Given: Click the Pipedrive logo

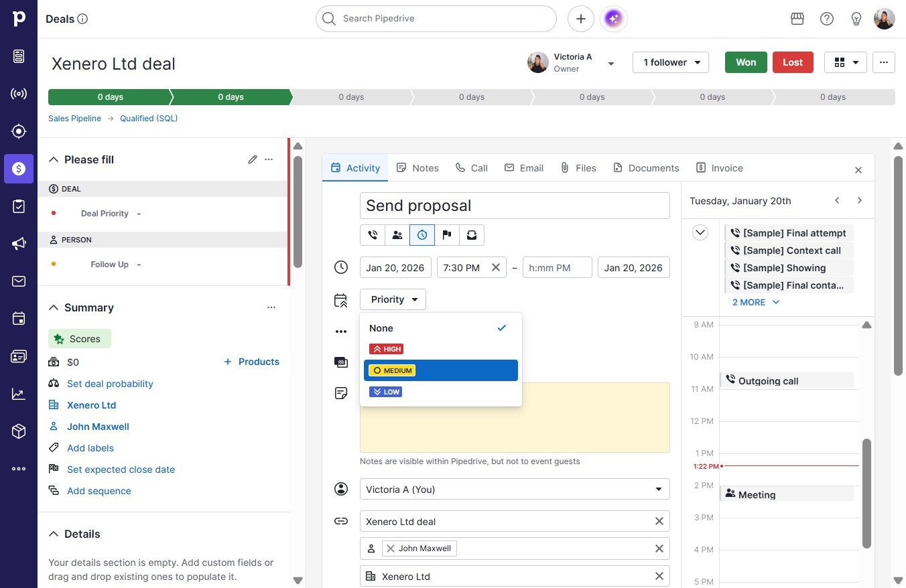Looking at the screenshot, I should point(19,19).
